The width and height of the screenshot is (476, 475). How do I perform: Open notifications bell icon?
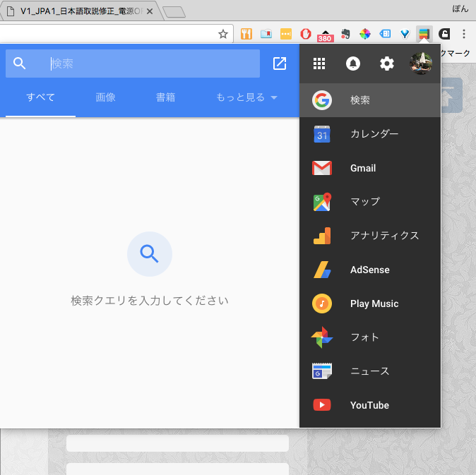coord(352,64)
